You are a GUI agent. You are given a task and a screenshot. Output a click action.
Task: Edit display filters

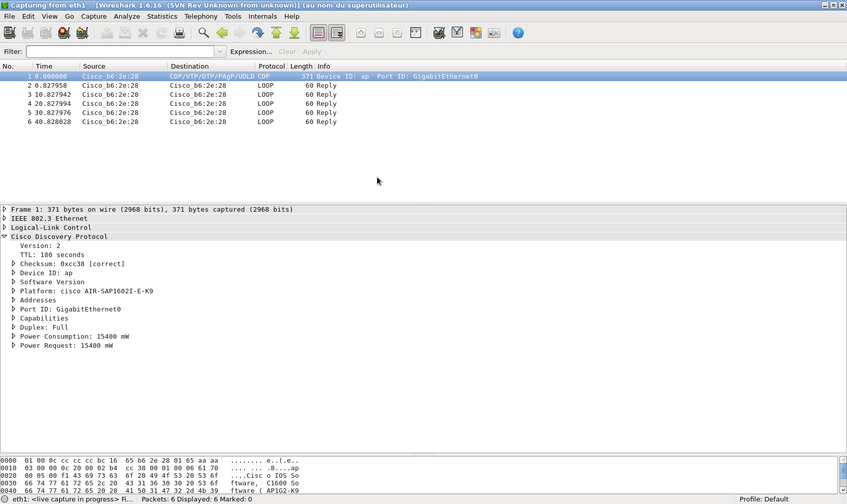coord(457,33)
